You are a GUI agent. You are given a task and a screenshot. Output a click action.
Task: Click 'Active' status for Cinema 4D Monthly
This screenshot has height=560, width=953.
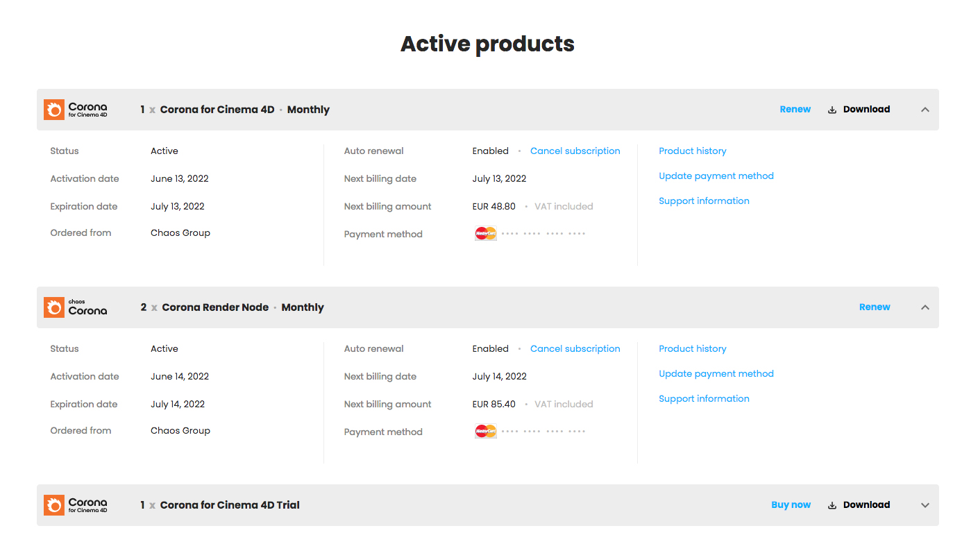(165, 151)
